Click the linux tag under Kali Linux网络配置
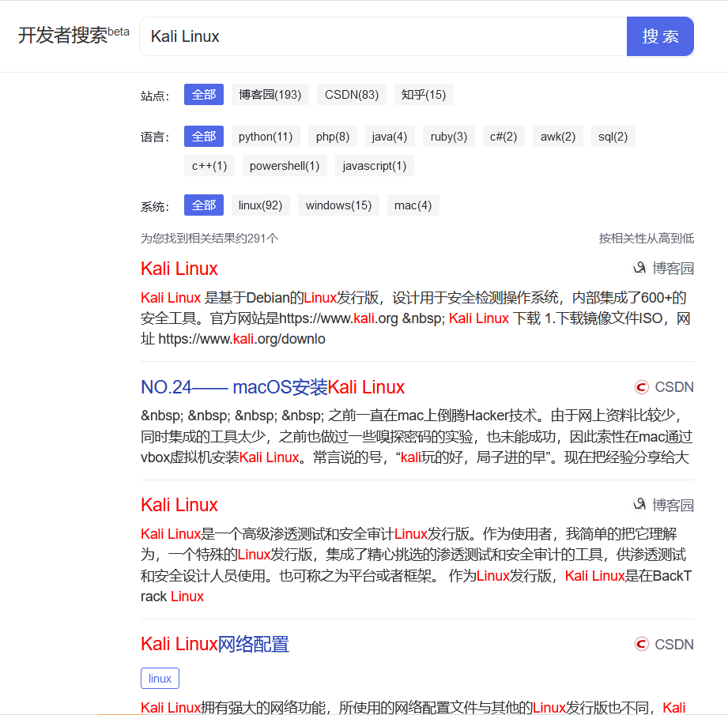Screen dimensions: 728x715 click(160, 679)
